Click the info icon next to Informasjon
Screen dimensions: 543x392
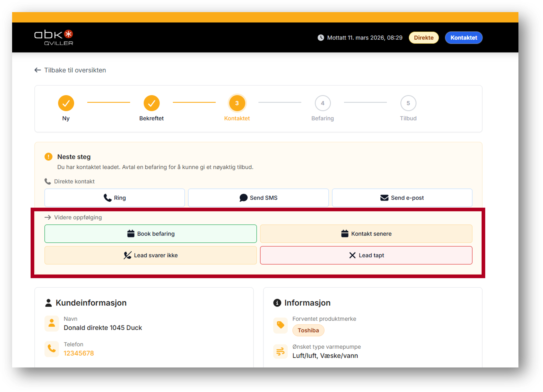click(x=277, y=303)
